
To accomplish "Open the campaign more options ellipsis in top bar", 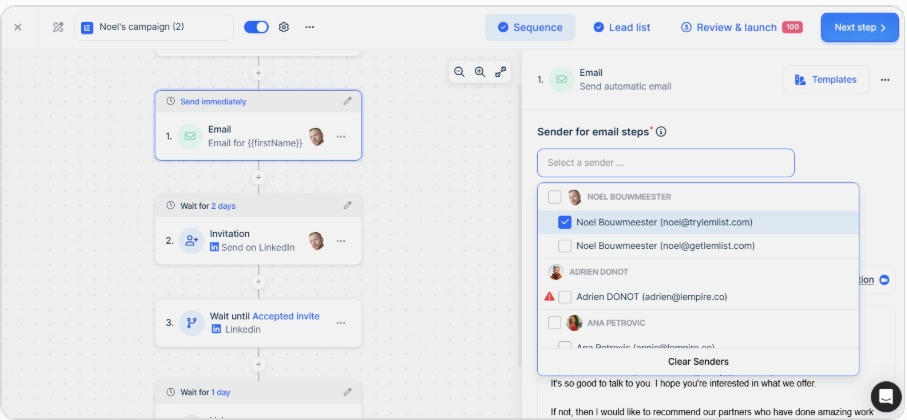I will pos(309,27).
